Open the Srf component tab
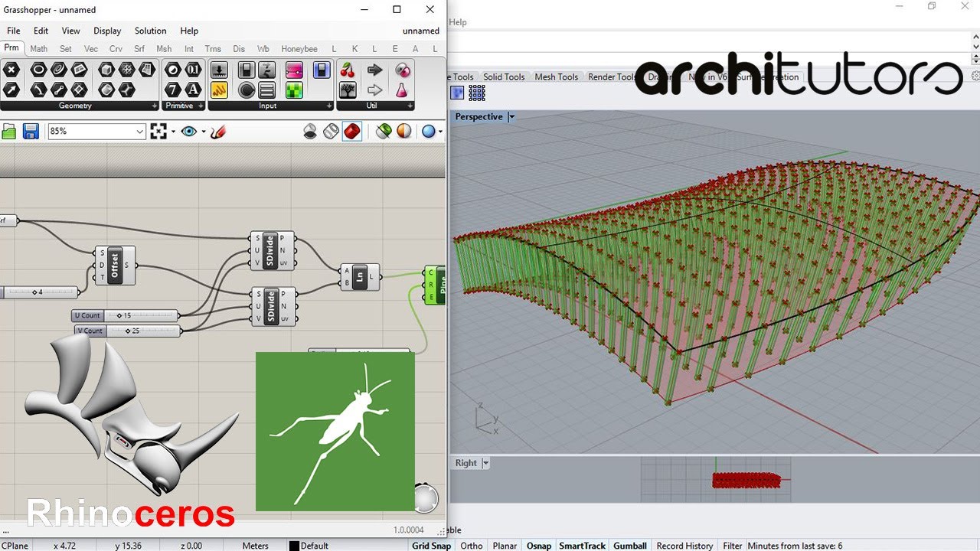The height and width of the screenshot is (551, 980). click(x=139, y=49)
